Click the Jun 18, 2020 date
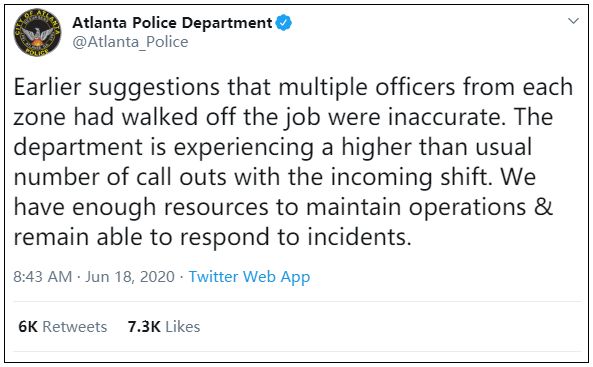The image size is (593, 367). pos(130,277)
